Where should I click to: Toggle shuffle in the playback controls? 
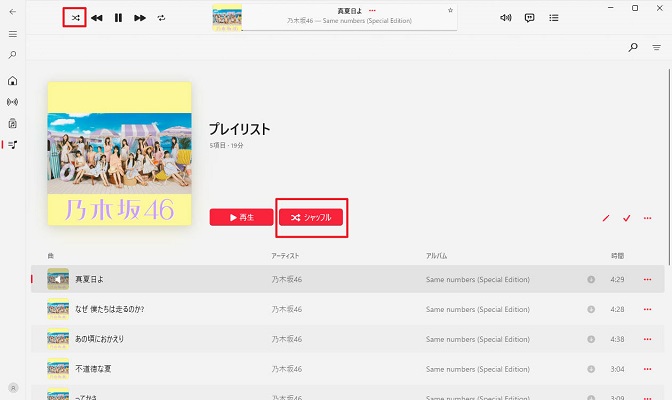click(x=75, y=18)
